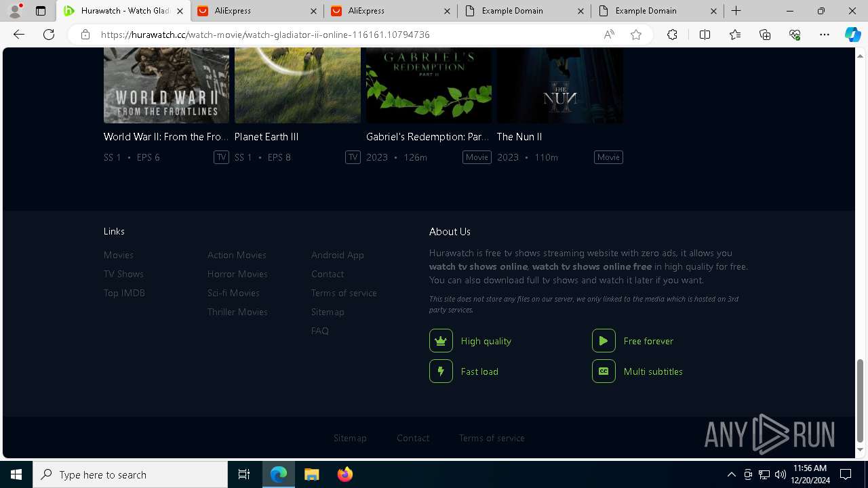This screenshot has width=868, height=488.
Task: Click the Multi subtitles CC icon
Action: [604, 371]
